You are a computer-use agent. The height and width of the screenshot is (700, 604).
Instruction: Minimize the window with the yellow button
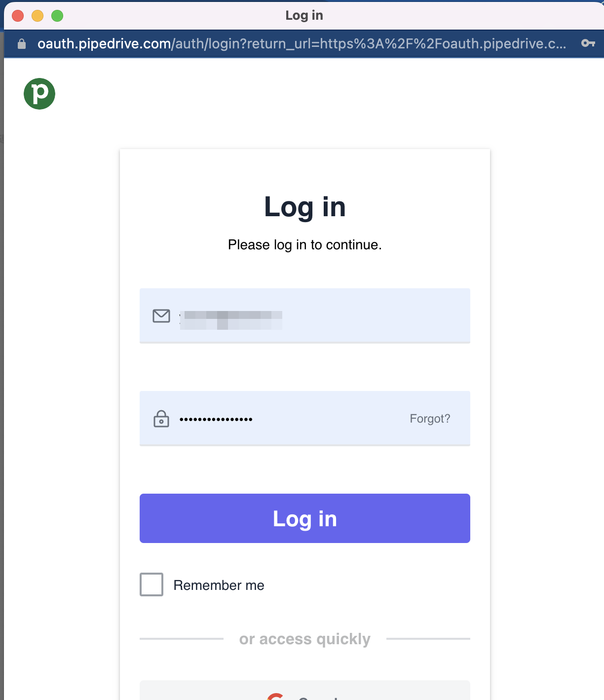pyautogui.click(x=38, y=16)
